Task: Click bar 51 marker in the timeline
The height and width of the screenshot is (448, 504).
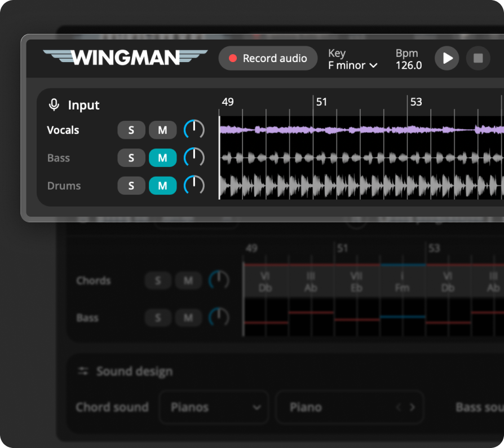Action: (321, 102)
